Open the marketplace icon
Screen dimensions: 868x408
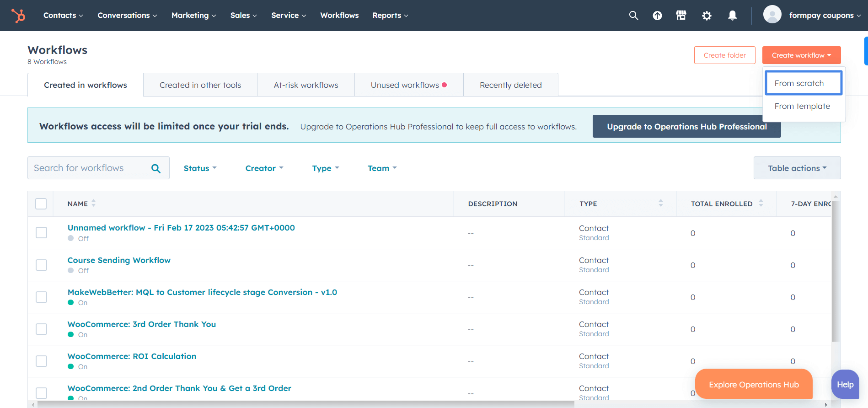pyautogui.click(x=681, y=16)
